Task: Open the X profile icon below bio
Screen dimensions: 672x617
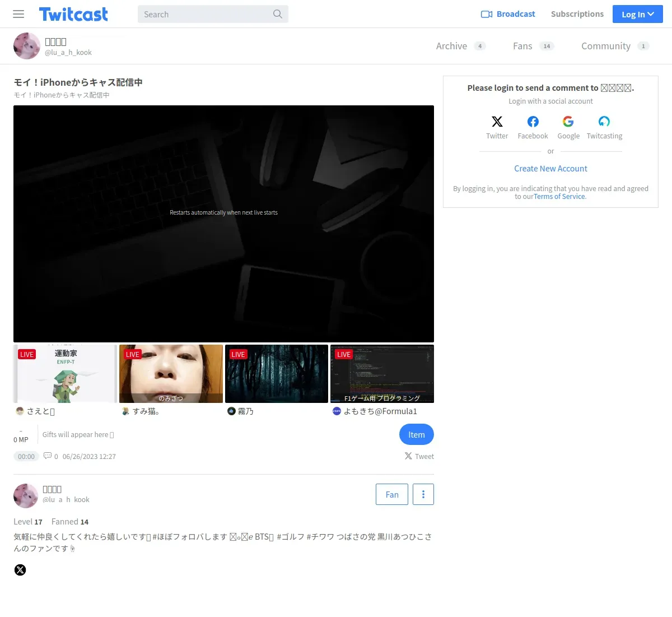Action: pos(20,570)
